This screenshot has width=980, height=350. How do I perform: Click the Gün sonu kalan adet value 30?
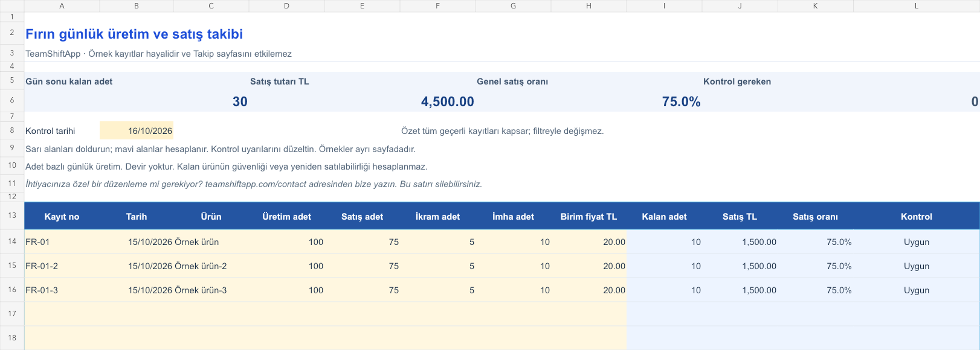point(240,102)
